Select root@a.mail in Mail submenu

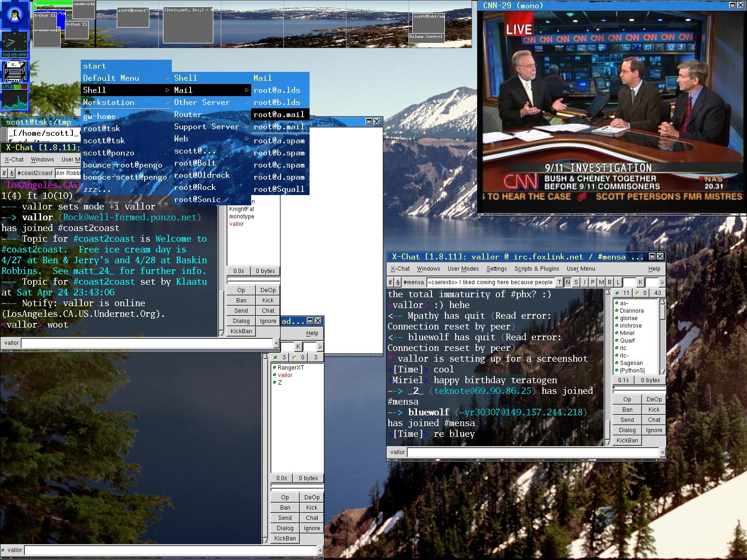pyautogui.click(x=280, y=114)
